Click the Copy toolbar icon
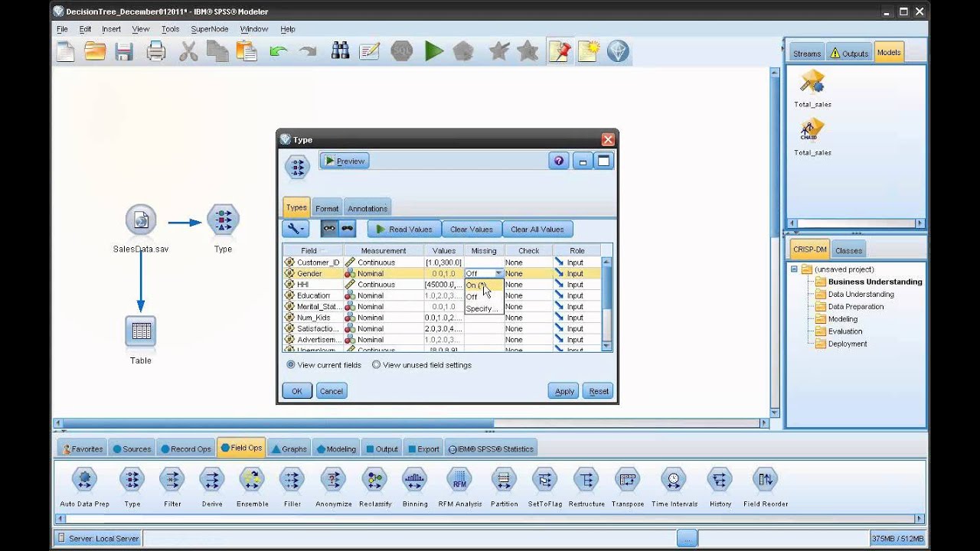The width and height of the screenshot is (980, 551). click(217, 51)
